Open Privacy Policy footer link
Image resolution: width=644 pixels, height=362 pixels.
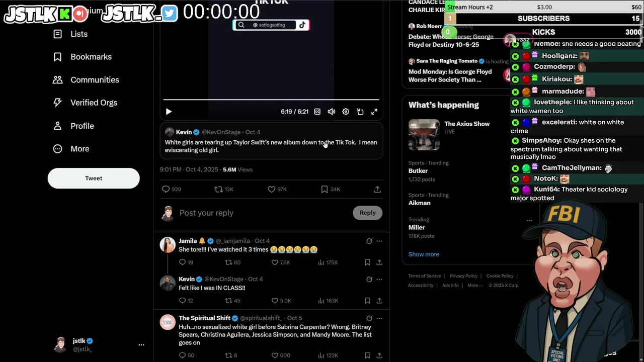pyautogui.click(x=463, y=276)
